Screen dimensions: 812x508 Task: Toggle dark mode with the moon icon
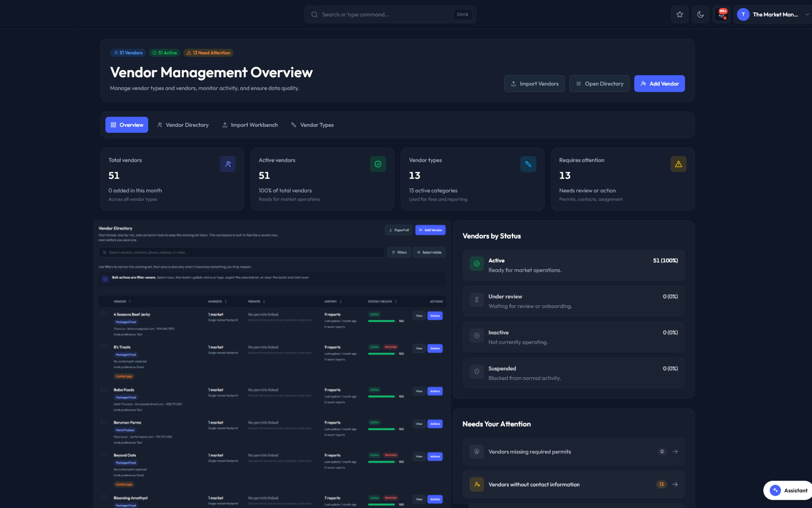click(700, 14)
